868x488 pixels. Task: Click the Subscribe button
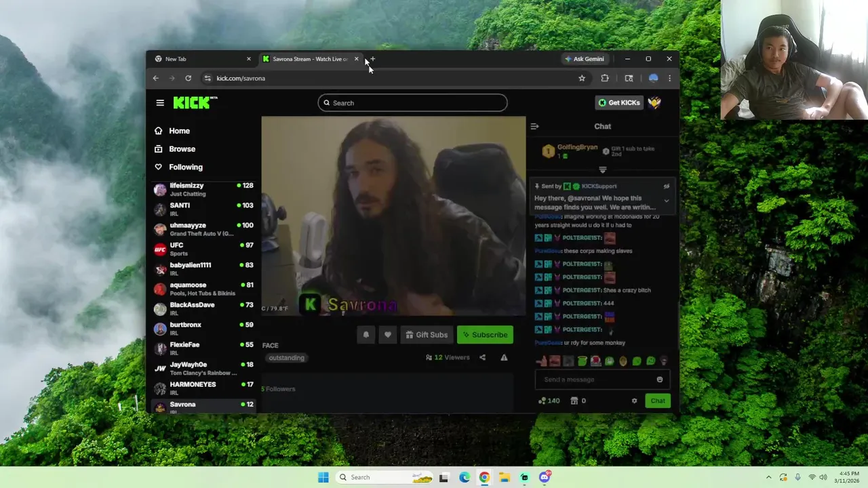point(485,334)
